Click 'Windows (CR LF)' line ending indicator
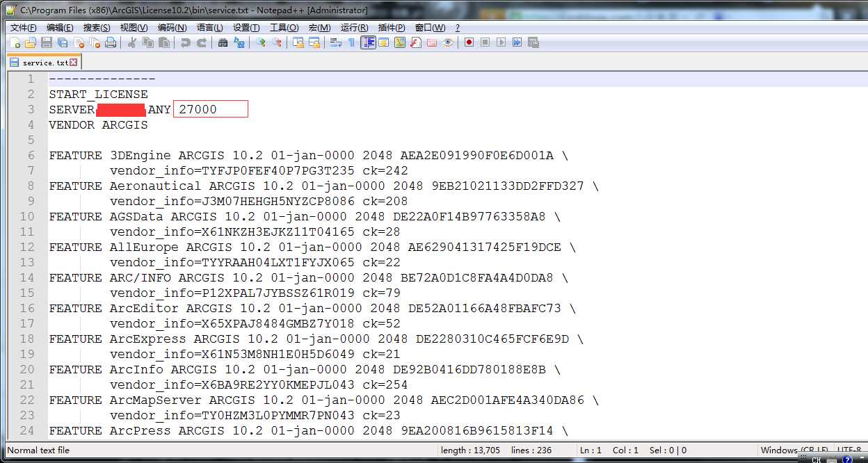Viewport: 868px width, 463px height. tap(794, 450)
